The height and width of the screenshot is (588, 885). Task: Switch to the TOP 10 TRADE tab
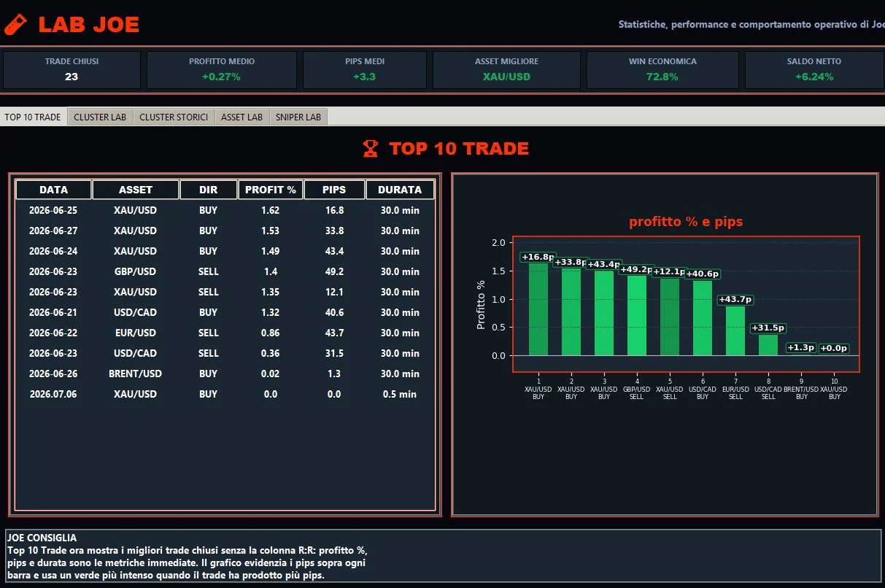(x=33, y=117)
